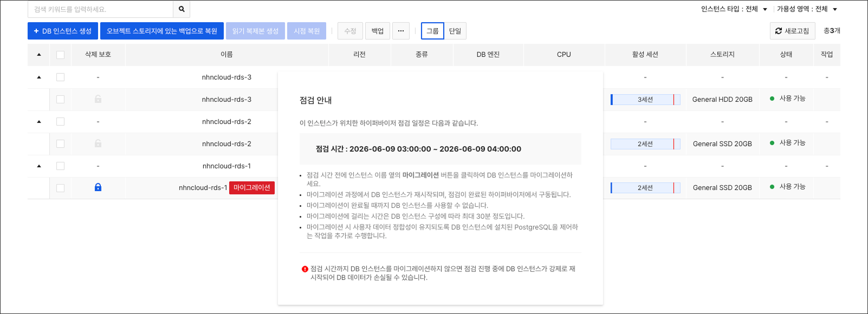Click the 2세션 bar for nhncloud-rds-2
Image resolution: width=868 pixels, height=314 pixels.
click(x=645, y=144)
